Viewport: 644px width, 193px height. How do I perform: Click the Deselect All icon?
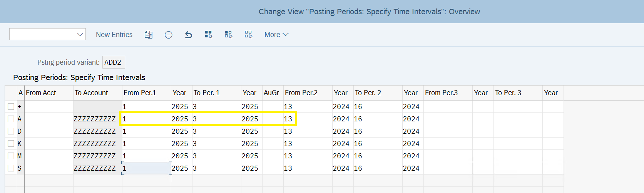[x=249, y=35]
